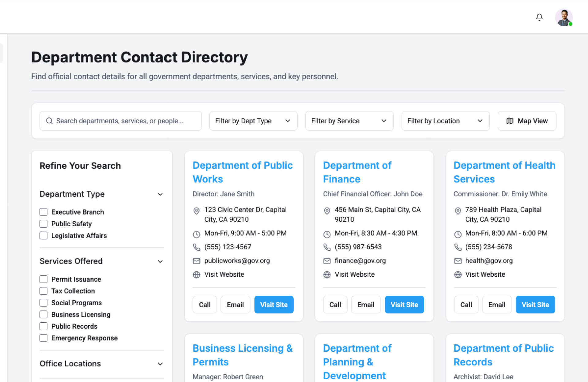Open the notifications bell icon
Screen dimensions: 588x382
click(539, 17)
